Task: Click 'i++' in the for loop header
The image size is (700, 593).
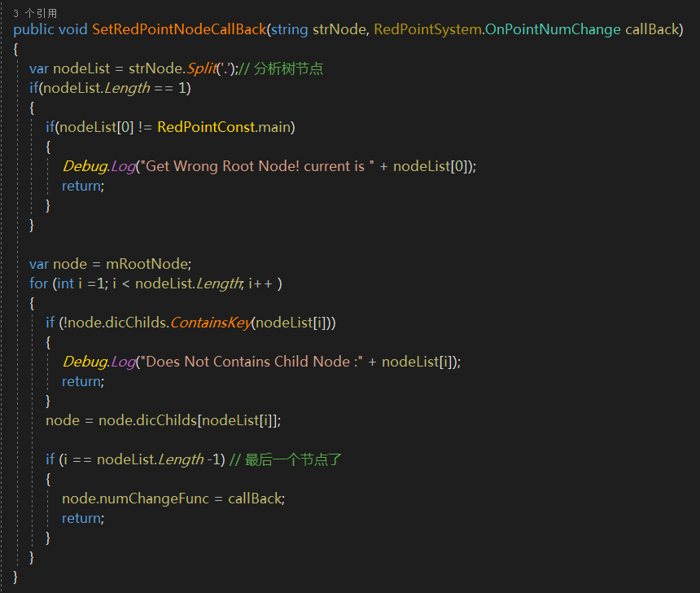Action: (260, 283)
